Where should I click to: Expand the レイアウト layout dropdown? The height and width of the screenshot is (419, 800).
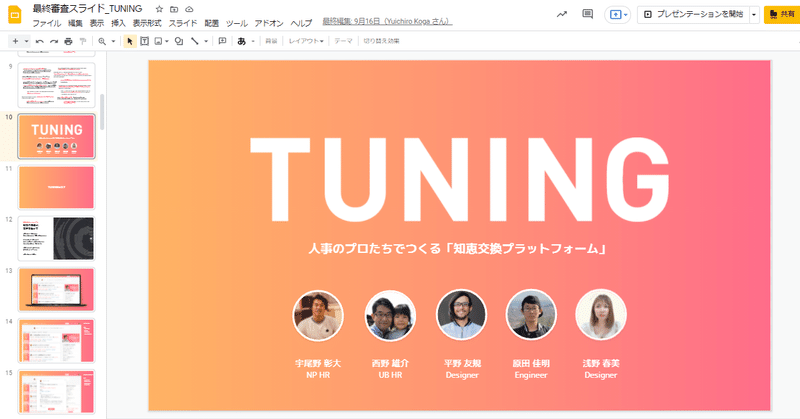coord(306,41)
